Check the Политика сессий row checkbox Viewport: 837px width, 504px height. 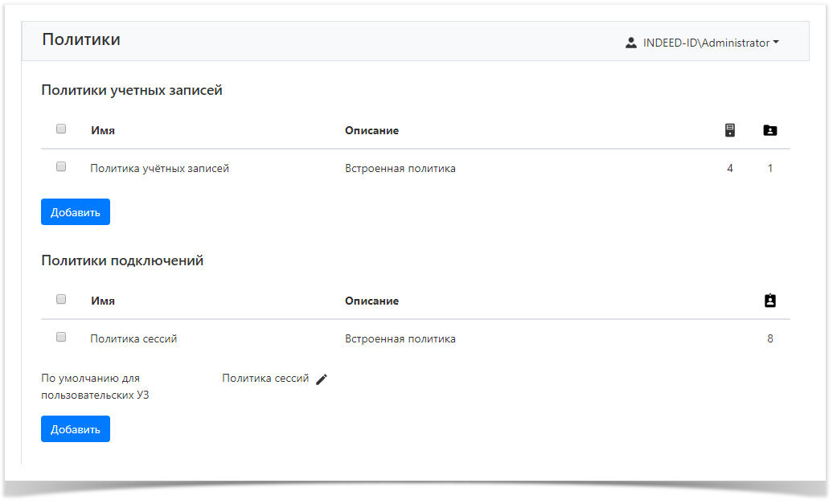(x=61, y=338)
